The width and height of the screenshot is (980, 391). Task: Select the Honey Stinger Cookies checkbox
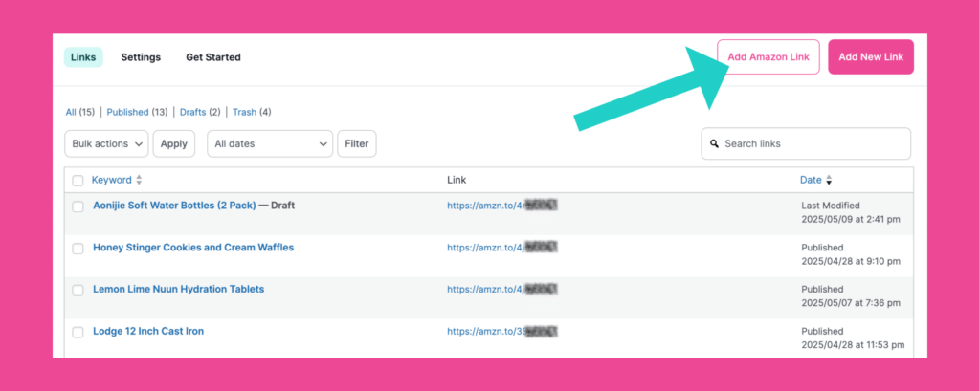(x=78, y=249)
